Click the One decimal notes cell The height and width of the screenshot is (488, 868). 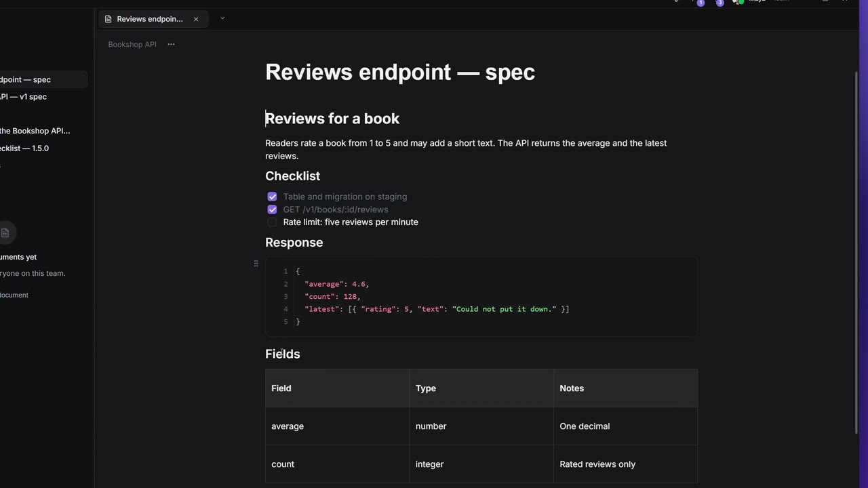tap(625, 426)
